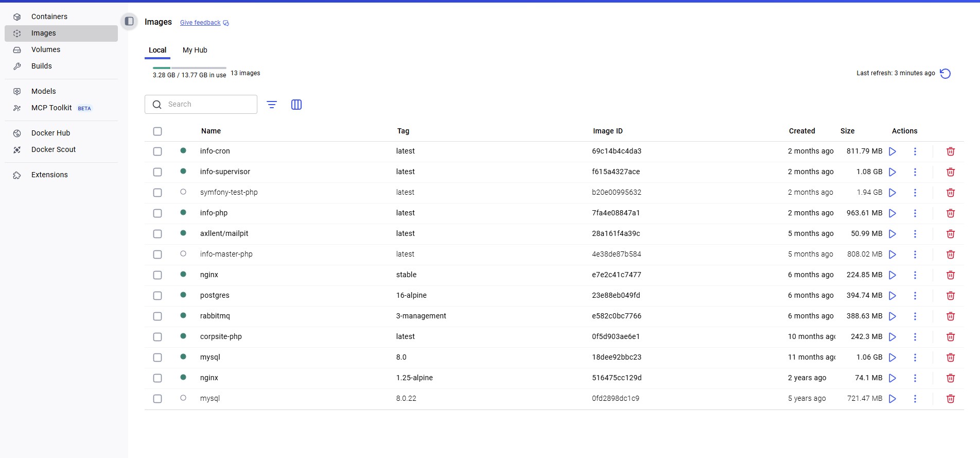Delete the info-php image
Viewport: 980px width, 458px height.
click(951, 213)
